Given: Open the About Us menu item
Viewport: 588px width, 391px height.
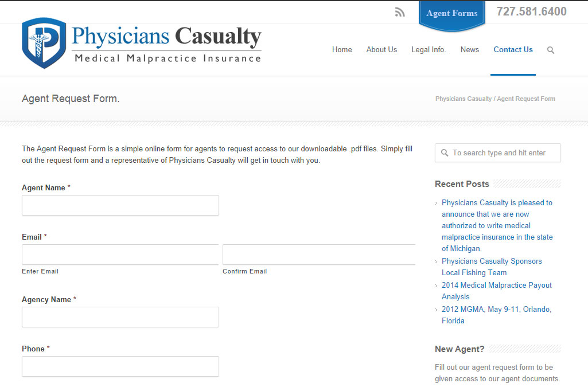Looking at the screenshot, I should coord(381,49).
